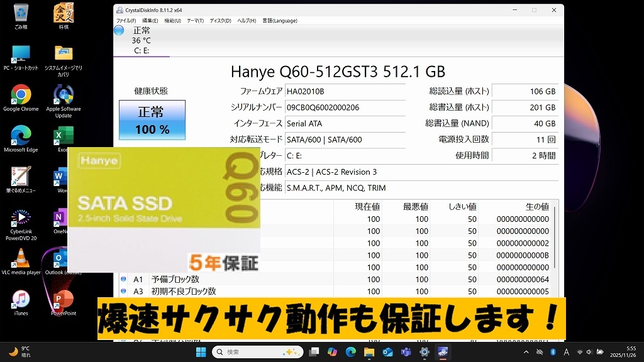
Task: Click the features S.M.A.R.T., APM, NCQ, TRIM
Action: point(422,187)
